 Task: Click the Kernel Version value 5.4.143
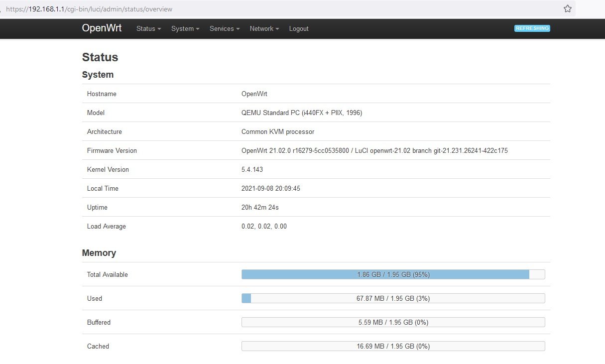point(252,169)
